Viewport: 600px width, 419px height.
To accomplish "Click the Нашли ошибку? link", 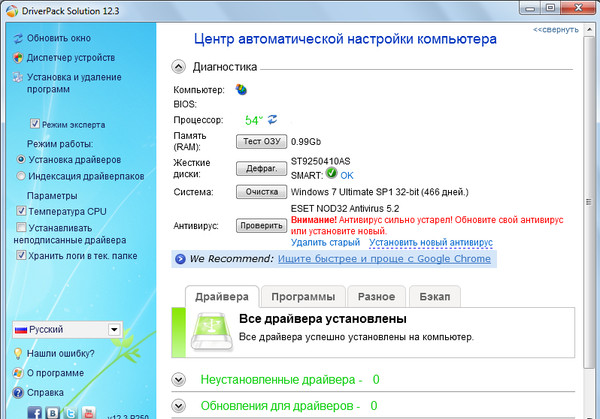I will click(x=60, y=354).
